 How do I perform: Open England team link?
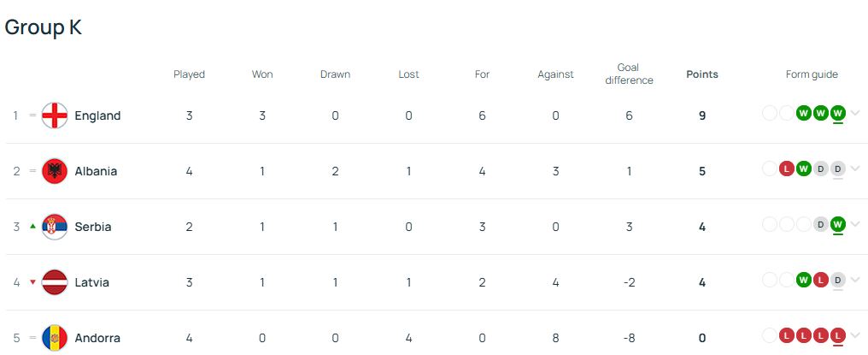coord(97,115)
